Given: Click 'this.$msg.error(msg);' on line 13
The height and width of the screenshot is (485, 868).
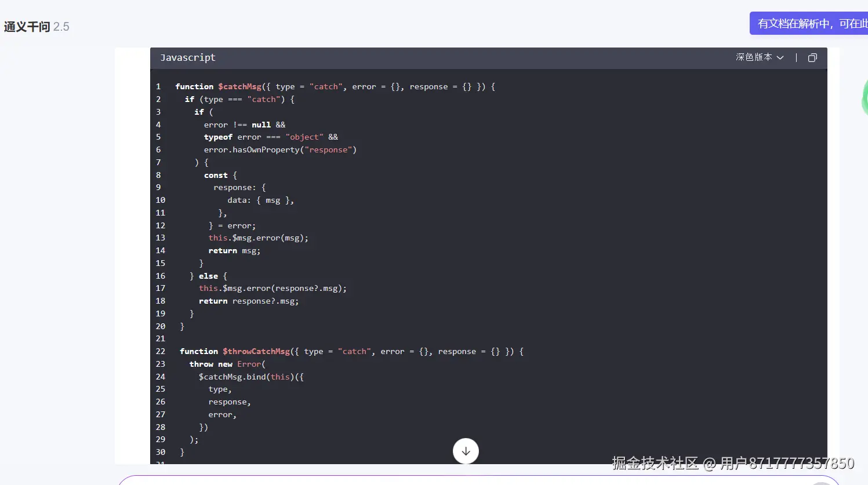Looking at the screenshot, I should tap(259, 238).
